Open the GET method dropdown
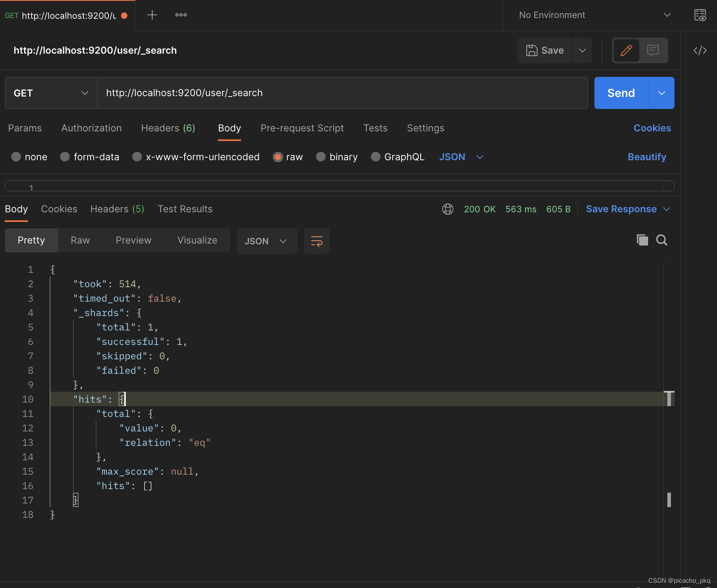 pyautogui.click(x=51, y=93)
